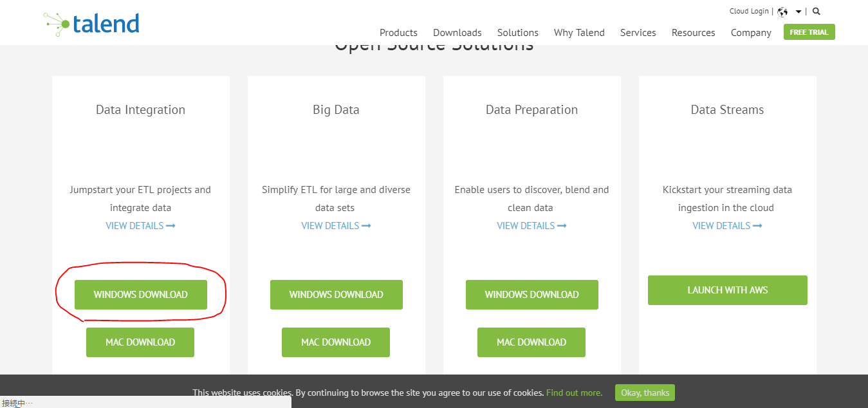Open the Why Talend menu
Viewport: 868px width, 408px height.
click(x=579, y=33)
